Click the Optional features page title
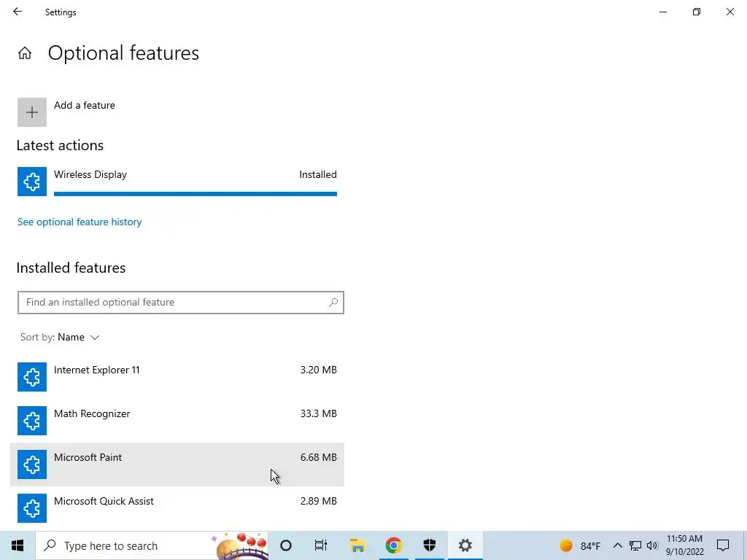The image size is (747, 560). pyautogui.click(x=123, y=53)
